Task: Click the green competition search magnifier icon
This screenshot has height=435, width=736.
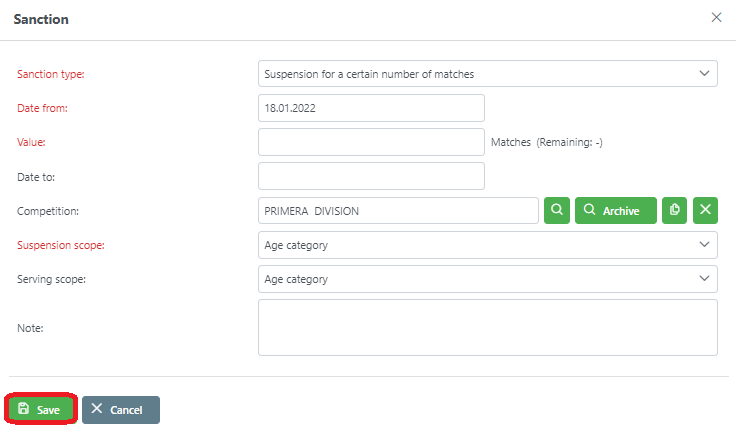Action: [557, 210]
